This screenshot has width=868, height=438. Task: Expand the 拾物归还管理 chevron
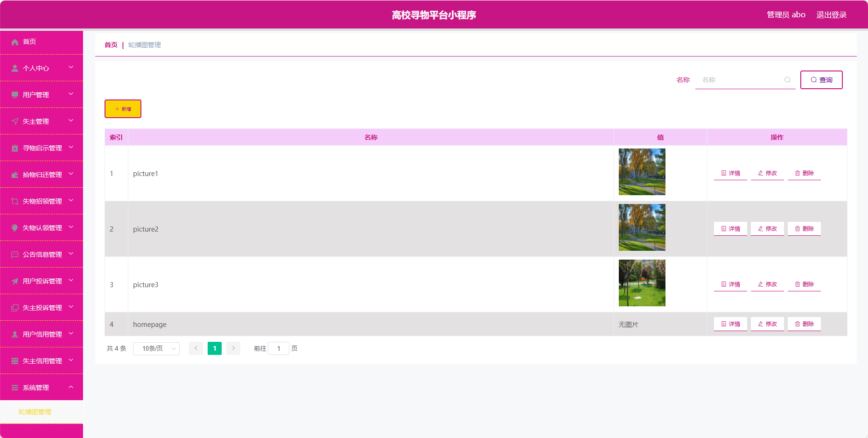(x=71, y=174)
